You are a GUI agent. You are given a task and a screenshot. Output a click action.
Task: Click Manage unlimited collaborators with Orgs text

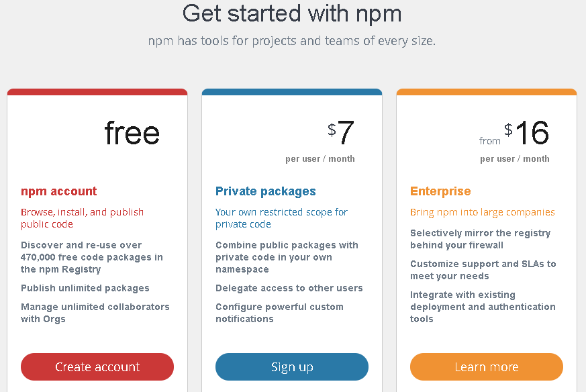tap(95, 313)
